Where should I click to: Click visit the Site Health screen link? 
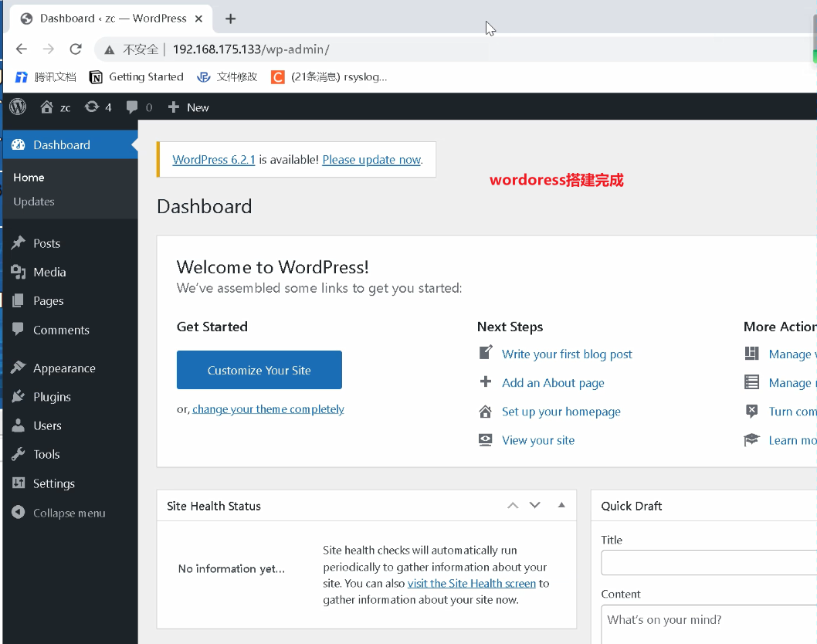coord(472,584)
